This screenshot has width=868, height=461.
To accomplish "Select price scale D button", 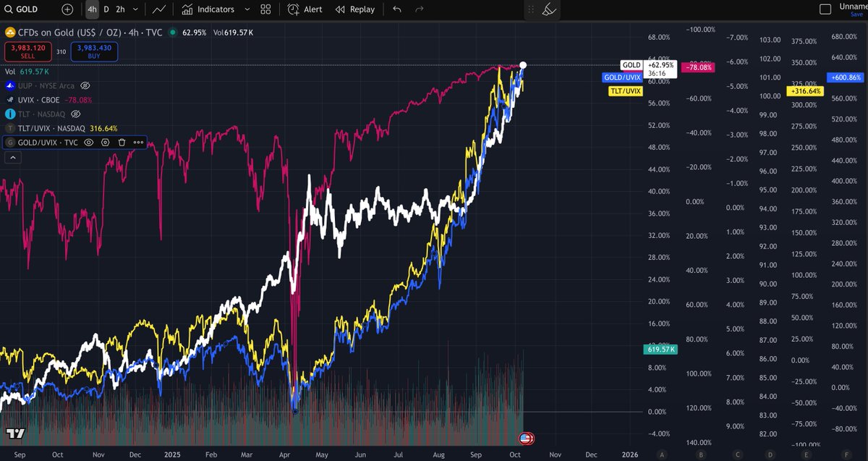I will (x=771, y=454).
